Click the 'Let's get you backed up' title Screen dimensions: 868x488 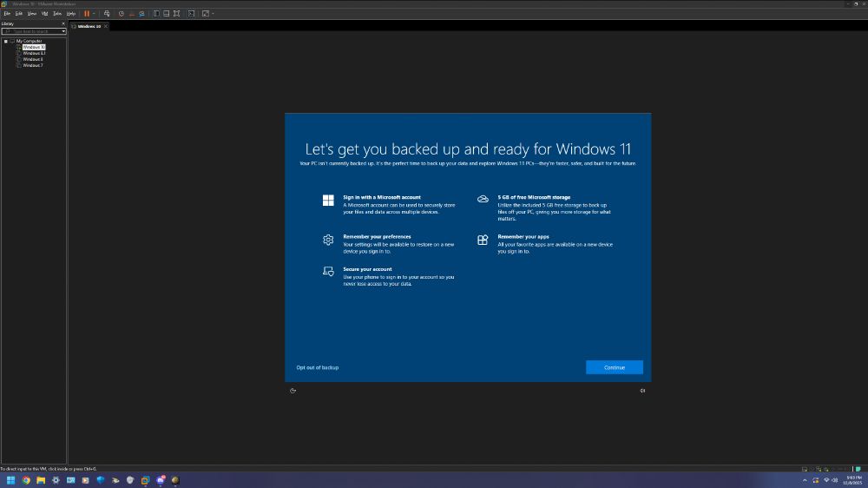[468, 149]
